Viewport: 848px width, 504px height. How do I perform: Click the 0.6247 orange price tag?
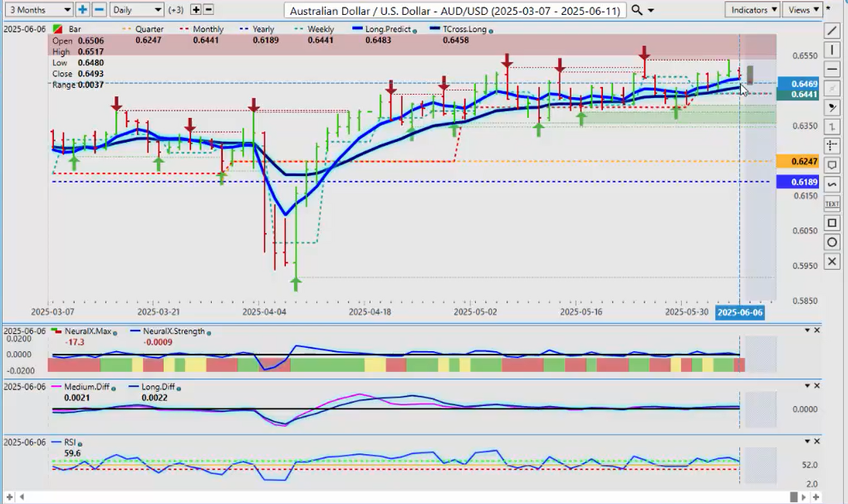point(797,161)
